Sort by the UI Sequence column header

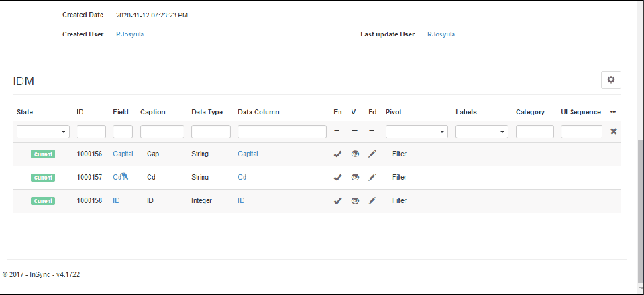point(580,112)
